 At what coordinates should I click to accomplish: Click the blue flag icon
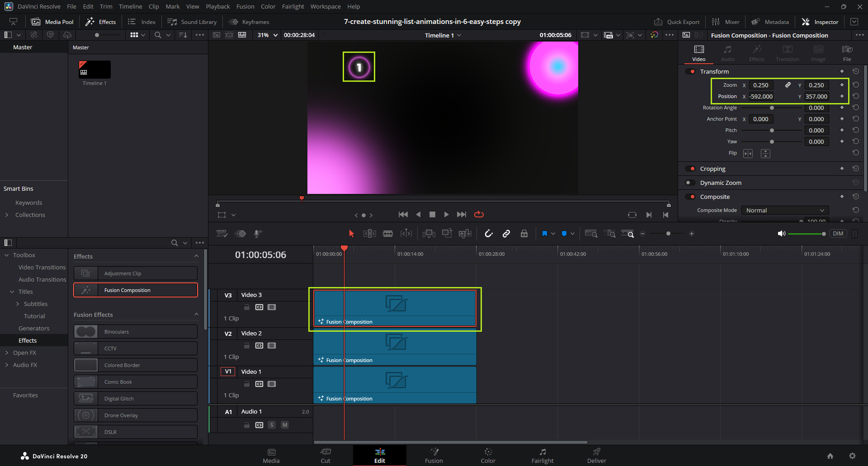pyautogui.click(x=544, y=234)
